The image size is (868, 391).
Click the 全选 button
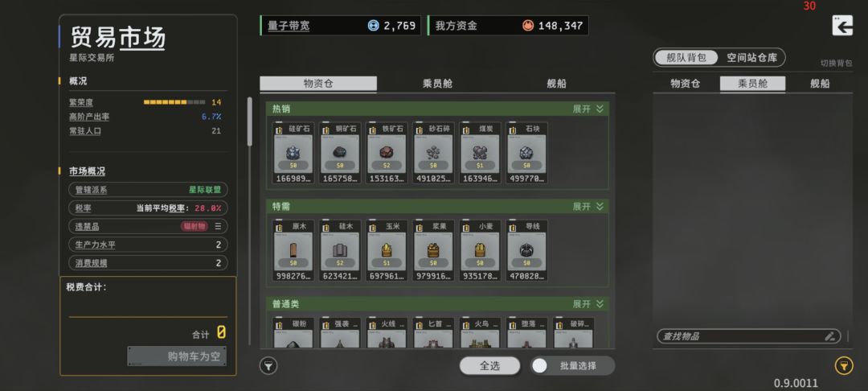click(490, 365)
